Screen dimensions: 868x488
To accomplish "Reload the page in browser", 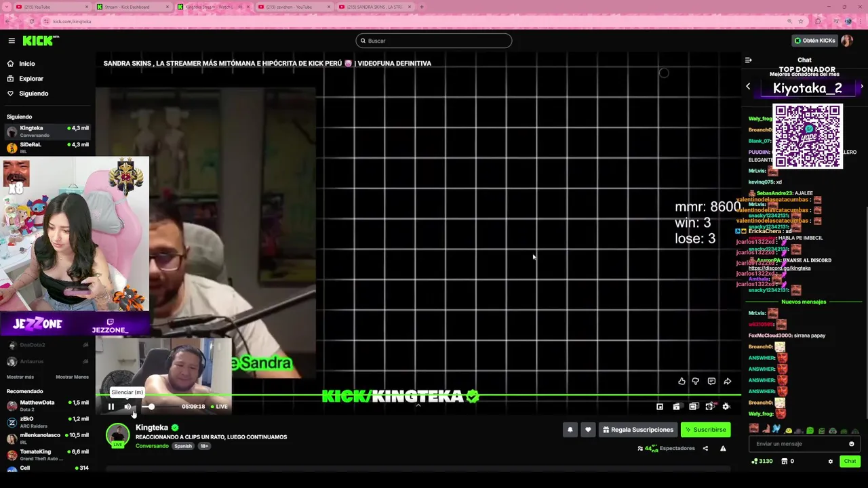I will [32, 21].
